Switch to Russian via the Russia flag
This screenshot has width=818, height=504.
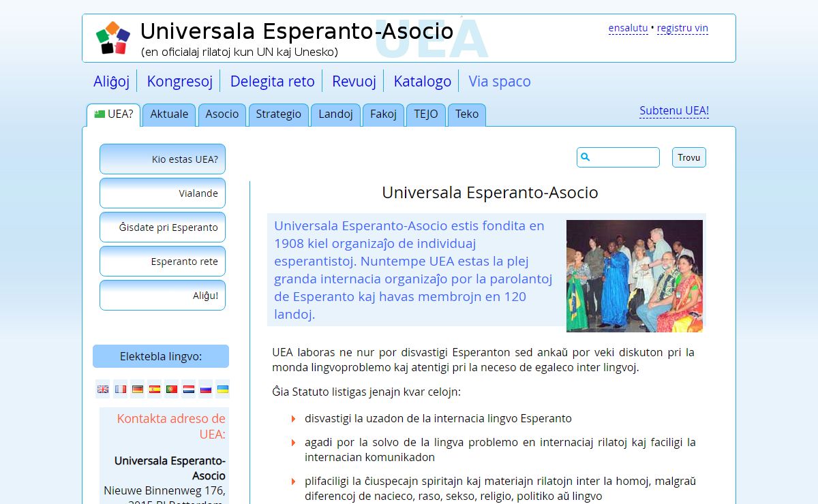tap(205, 390)
